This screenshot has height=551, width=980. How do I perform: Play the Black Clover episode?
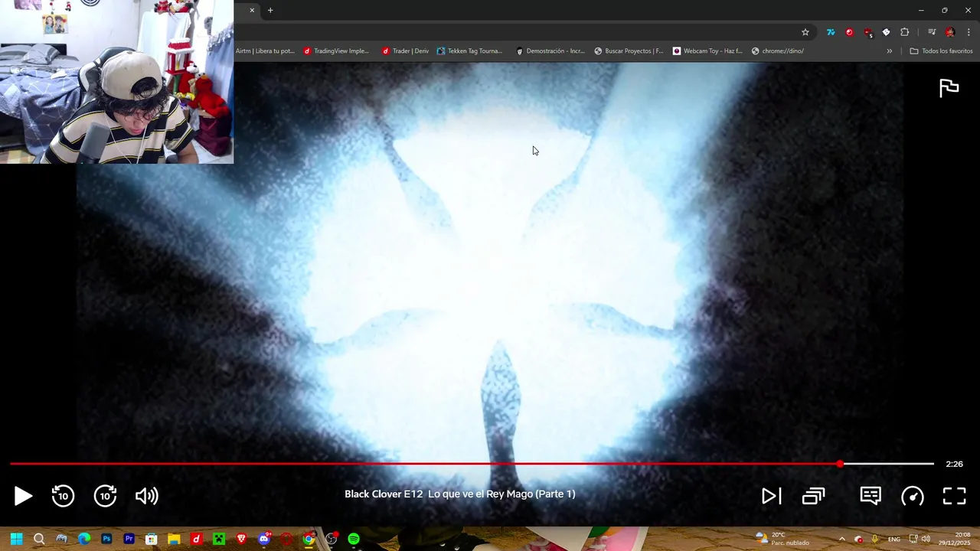[x=23, y=496]
